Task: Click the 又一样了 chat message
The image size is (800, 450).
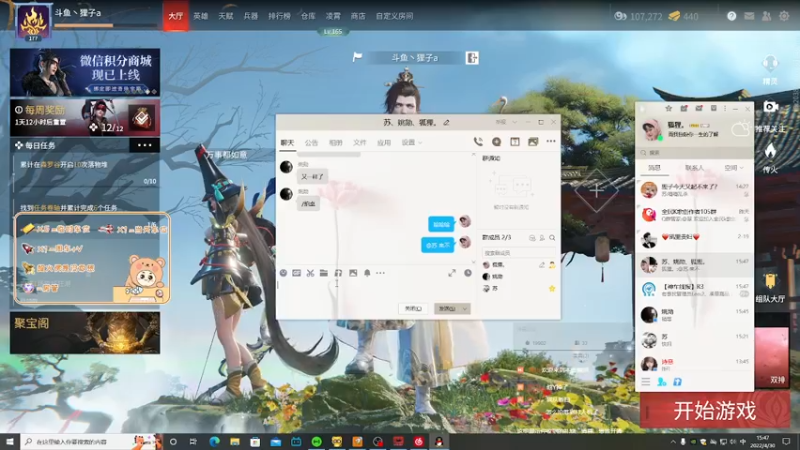Action: pyautogui.click(x=312, y=177)
